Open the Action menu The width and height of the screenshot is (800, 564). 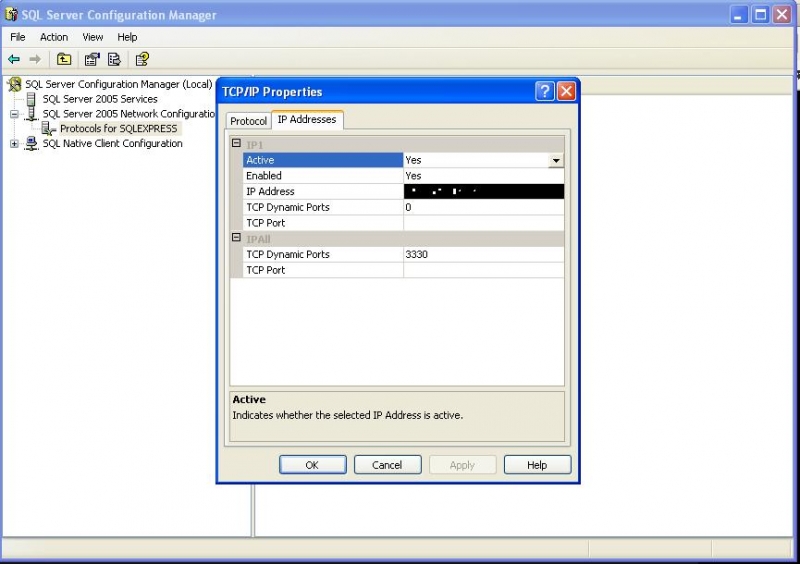pyautogui.click(x=54, y=37)
